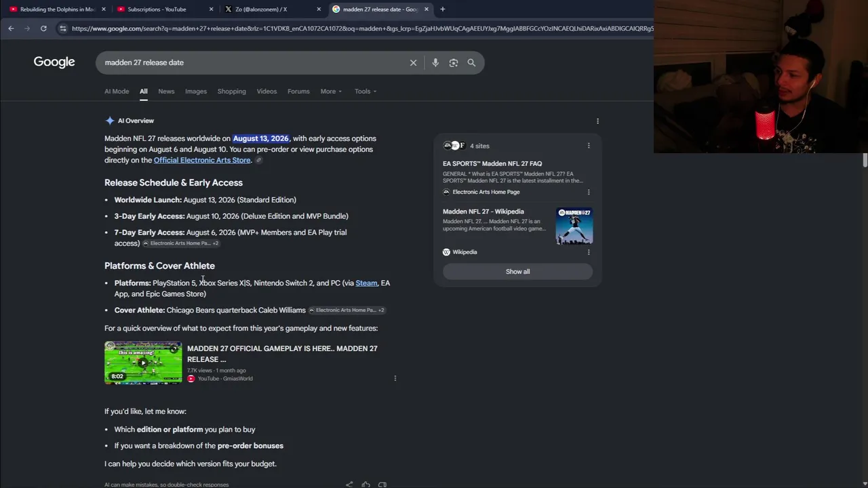This screenshot has height=488, width=868.
Task: Open the Images results tab
Action: pyautogui.click(x=196, y=91)
